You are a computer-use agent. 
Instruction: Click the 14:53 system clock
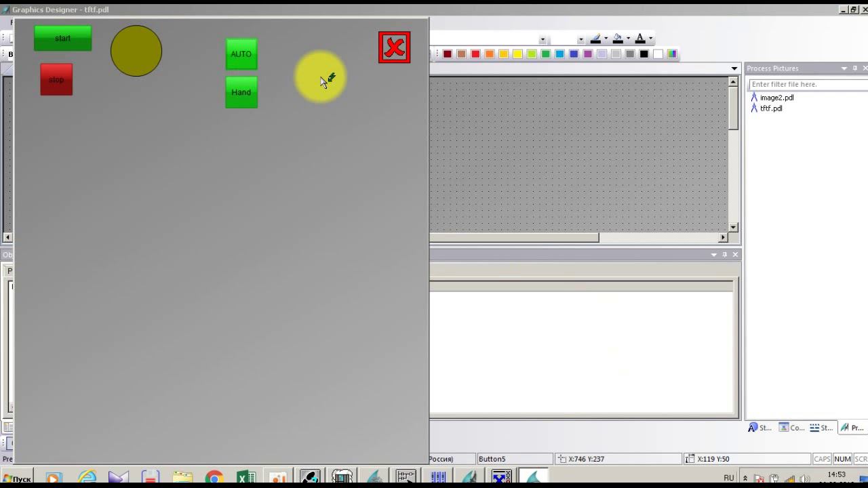coord(837,474)
